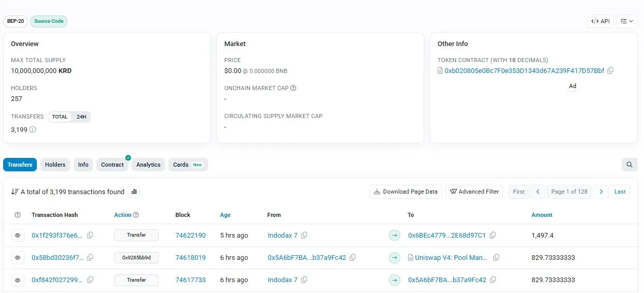Preview transaction 0xf842f027299 via eye icon
644x293 pixels.
[18, 280]
